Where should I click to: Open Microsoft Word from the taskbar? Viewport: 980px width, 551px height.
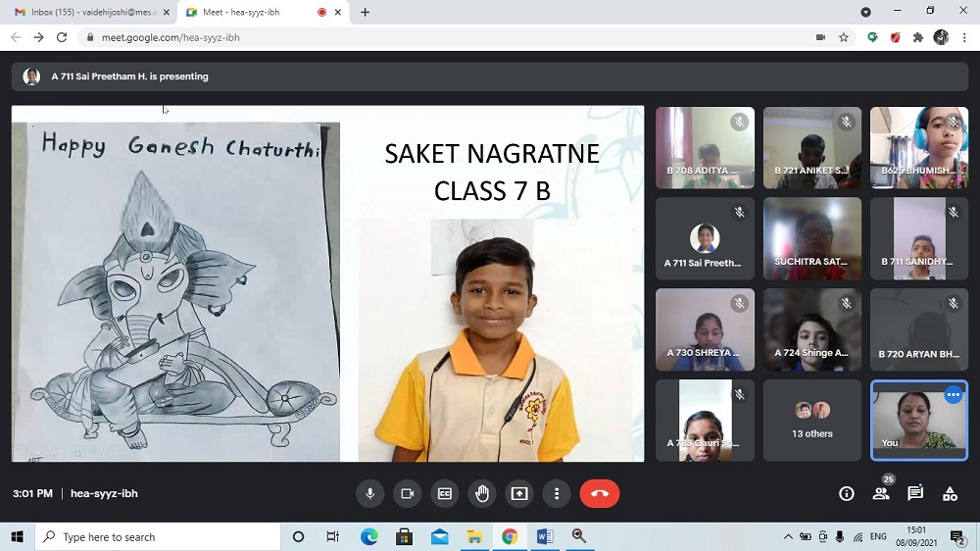(544, 536)
